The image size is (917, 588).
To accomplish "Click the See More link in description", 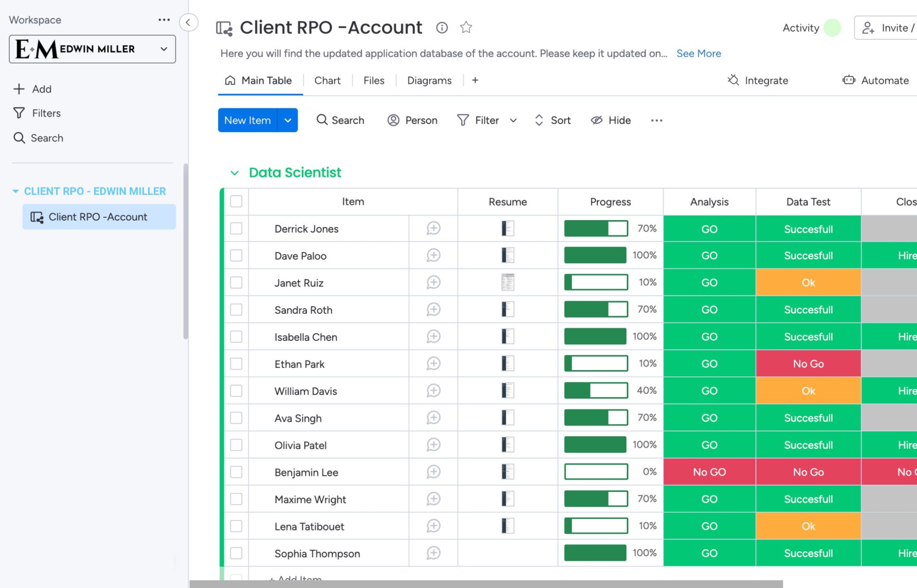I will tap(698, 53).
